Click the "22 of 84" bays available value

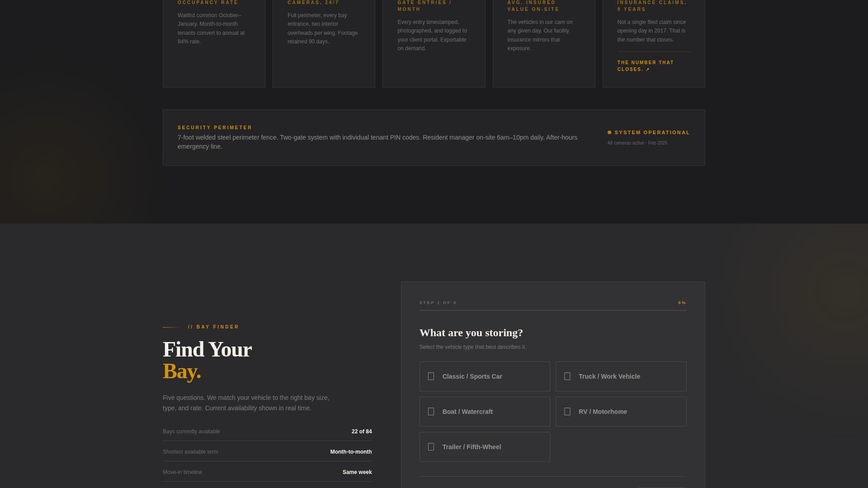[x=361, y=432]
